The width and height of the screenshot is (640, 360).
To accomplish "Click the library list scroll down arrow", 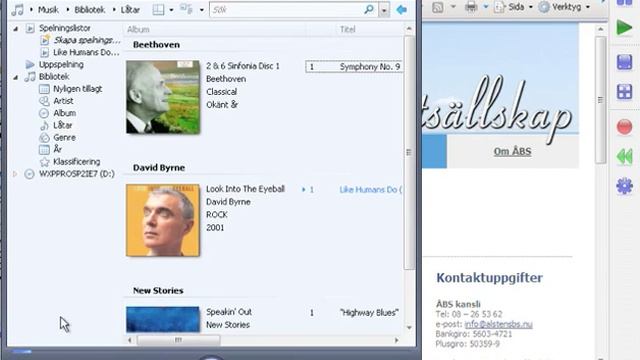I will pos(409,327).
